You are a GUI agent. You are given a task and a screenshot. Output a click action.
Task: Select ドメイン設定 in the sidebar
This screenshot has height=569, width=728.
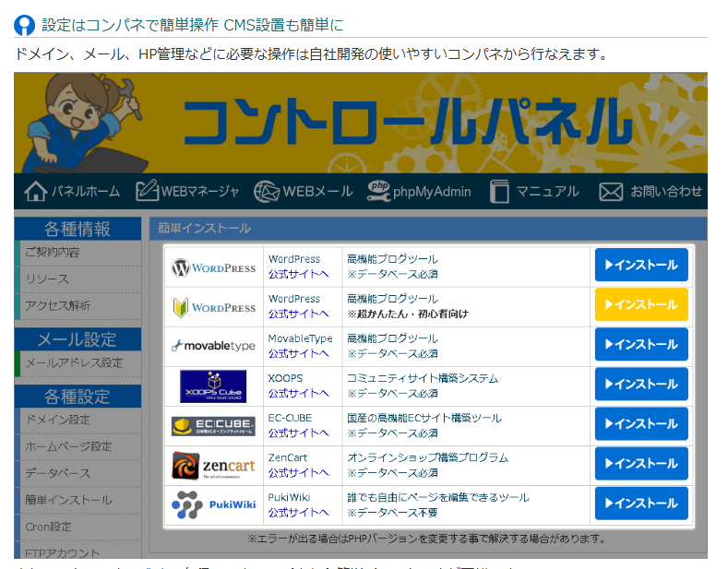point(78,421)
